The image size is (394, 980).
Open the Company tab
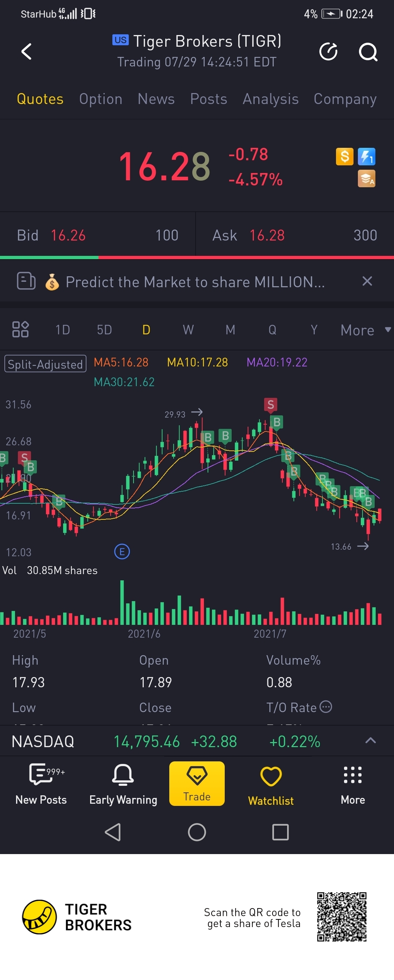pos(345,99)
